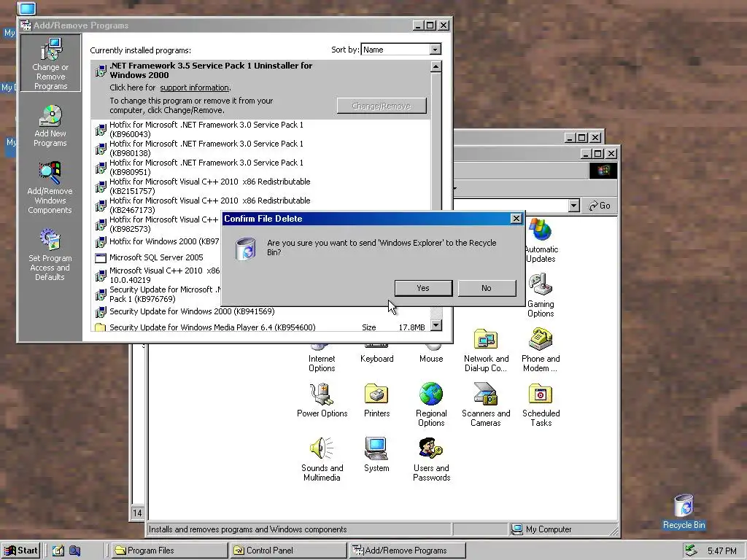Click the Windows Media Player 6.4 update folder icon

[x=101, y=327]
